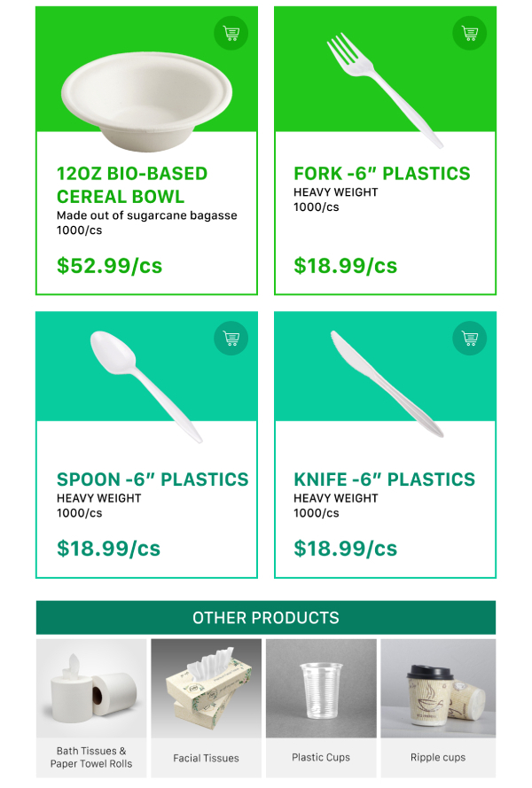Add cereal bowl to cart via cart icon
Image resolution: width=532 pixels, height=788 pixels.
point(231,34)
